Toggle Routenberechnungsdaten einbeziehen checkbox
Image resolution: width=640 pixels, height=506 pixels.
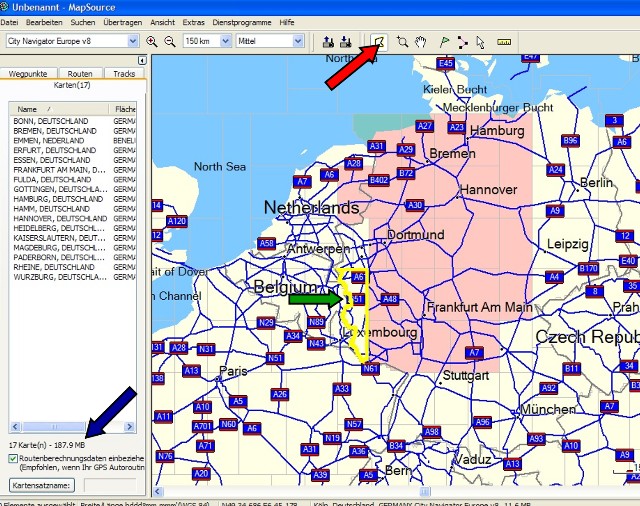click(x=12, y=457)
